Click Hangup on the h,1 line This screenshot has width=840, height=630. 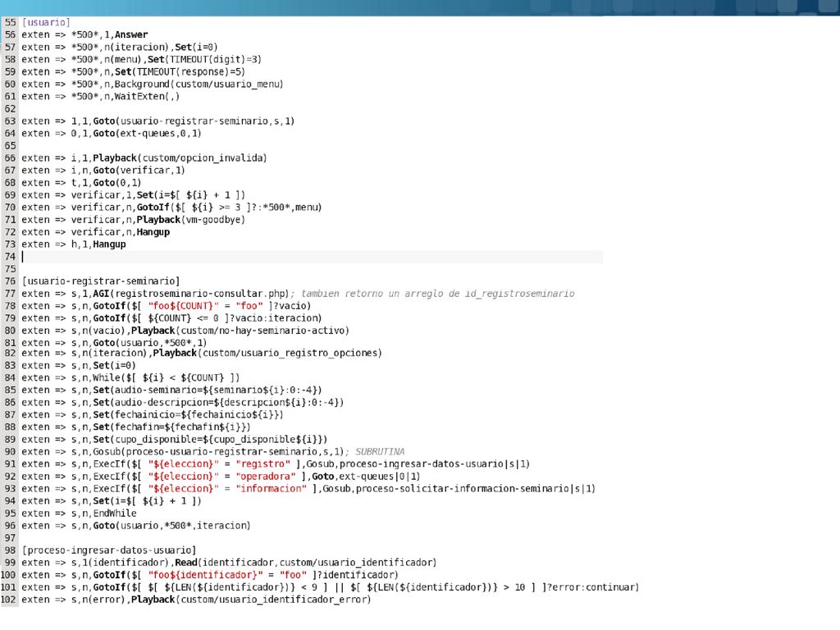click(109, 244)
